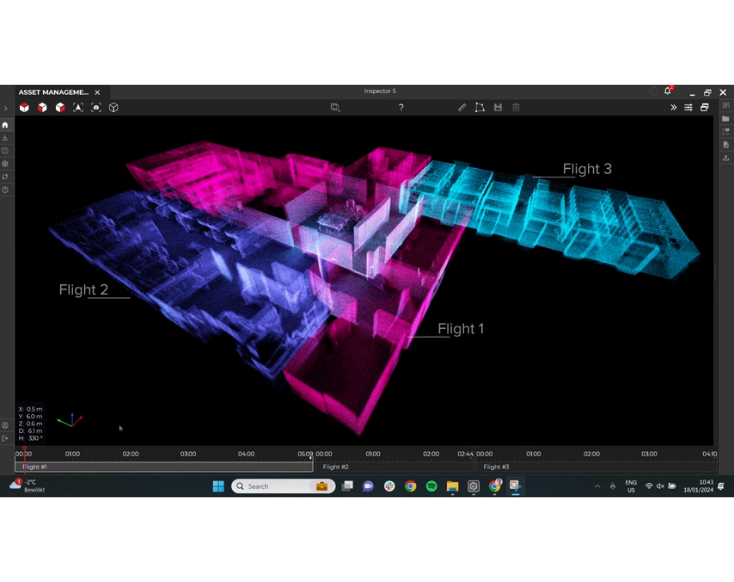Select the Flight #3 timeline segment
This screenshot has width=734, height=582.
595,467
